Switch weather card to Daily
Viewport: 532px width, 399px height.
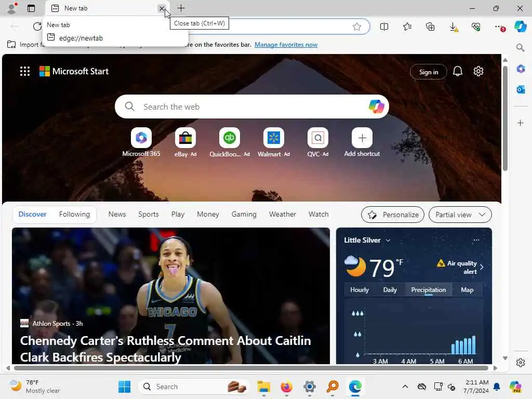point(390,290)
